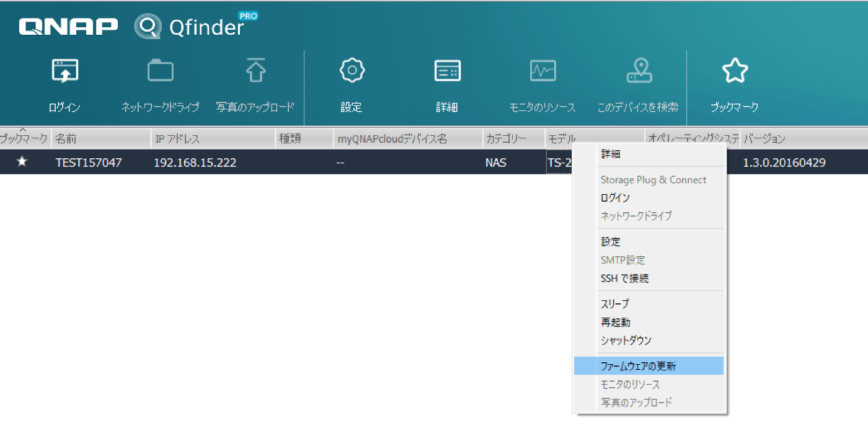Image resolution: width=868 pixels, height=425 pixels.
Task: Click the -- myQNAPcloud device name cell
Action: 340,163
